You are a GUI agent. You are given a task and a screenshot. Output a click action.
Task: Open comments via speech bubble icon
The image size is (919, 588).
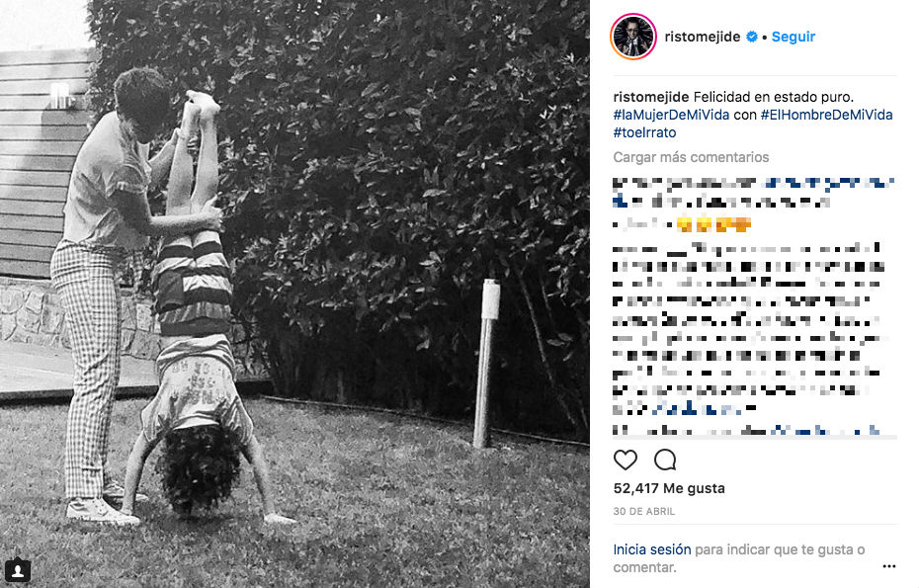[665, 461]
